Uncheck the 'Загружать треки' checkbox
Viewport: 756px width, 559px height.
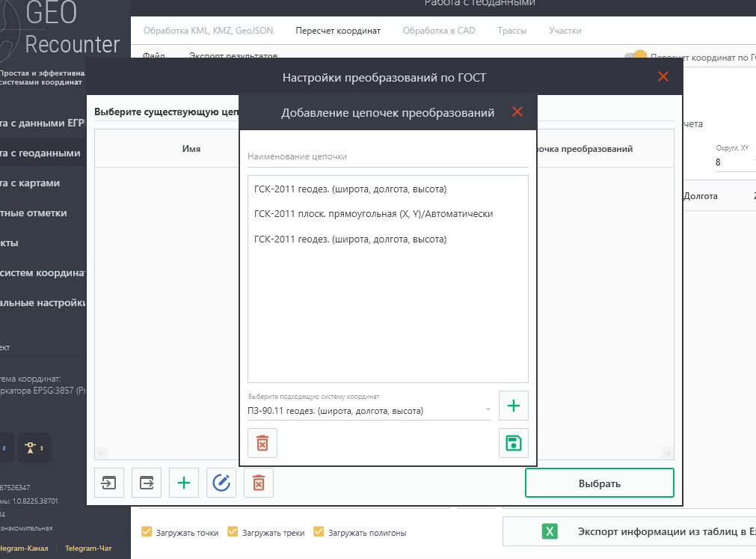[233, 533]
